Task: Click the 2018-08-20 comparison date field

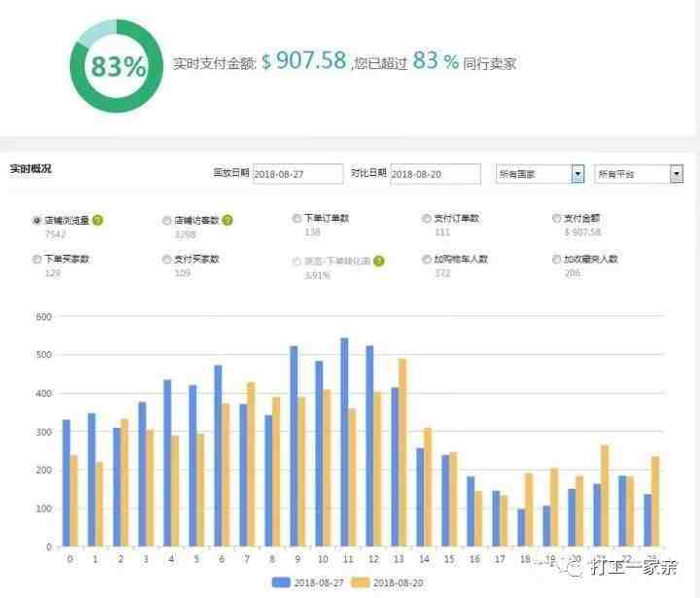Action: click(436, 174)
